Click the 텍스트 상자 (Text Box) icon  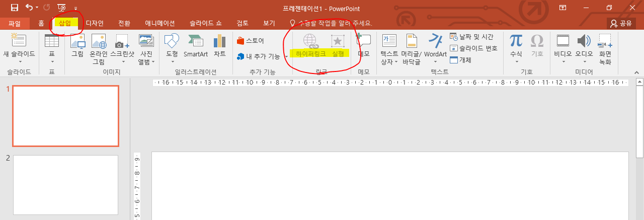[x=389, y=41]
